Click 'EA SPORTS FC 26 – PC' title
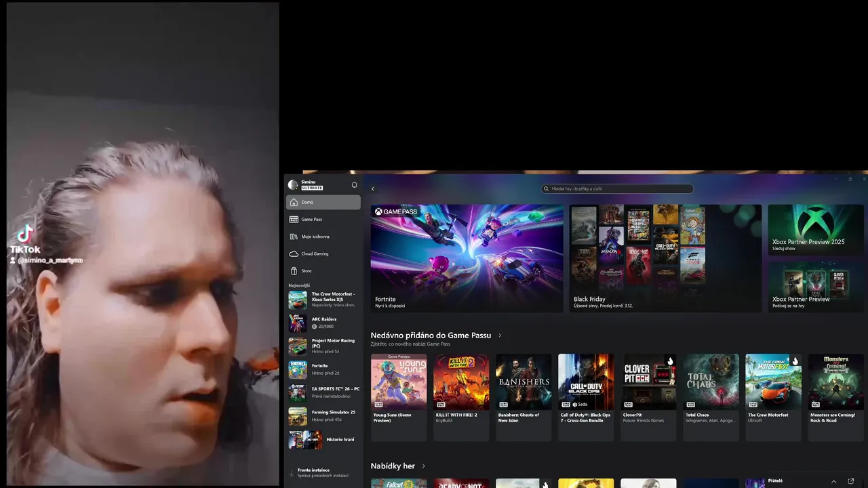 click(x=336, y=389)
